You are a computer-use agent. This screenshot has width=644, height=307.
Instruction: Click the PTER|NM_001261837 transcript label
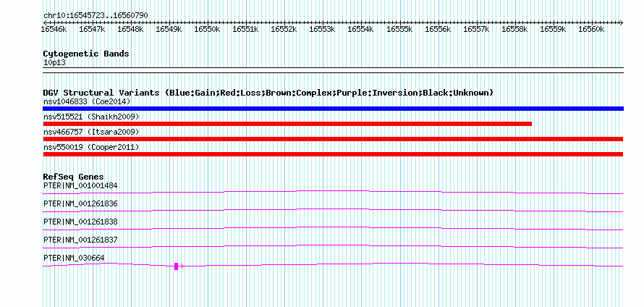pos(80,240)
